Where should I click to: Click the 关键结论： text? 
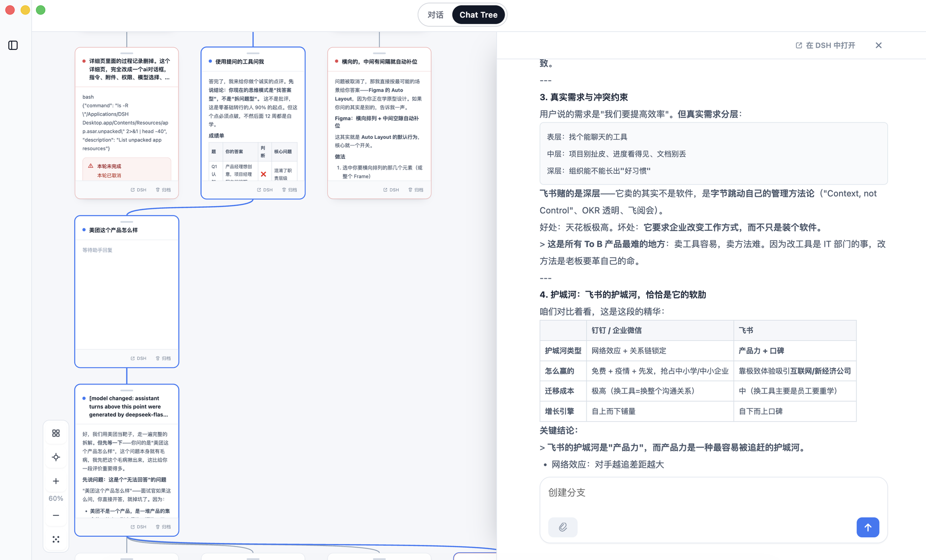coord(559,430)
